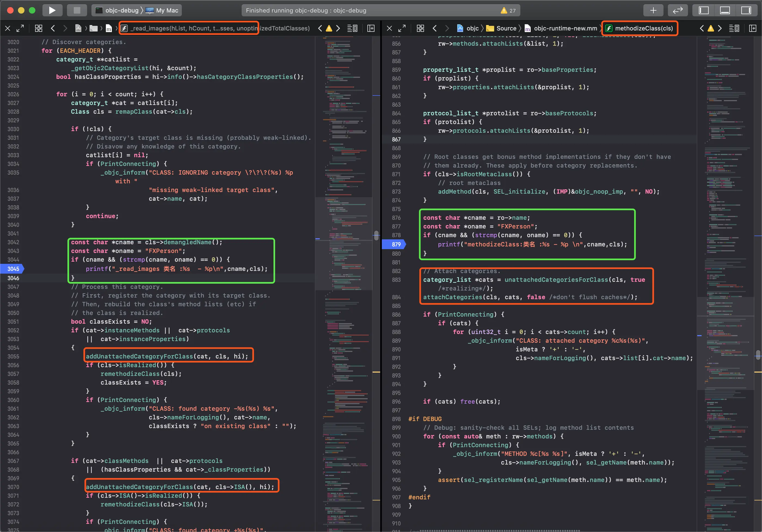Open methodizeClass(cls) jump bar item
The height and width of the screenshot is (532, 762).
[639, 28]
